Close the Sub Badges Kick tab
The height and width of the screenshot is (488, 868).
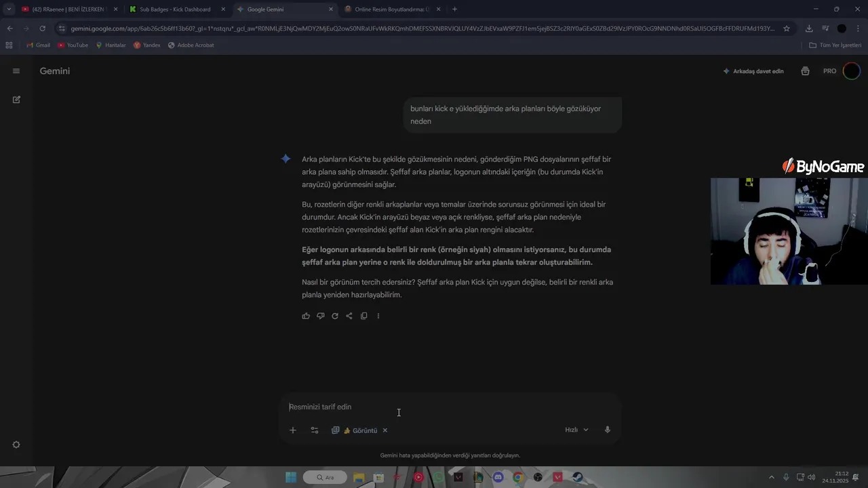(223, 9)
